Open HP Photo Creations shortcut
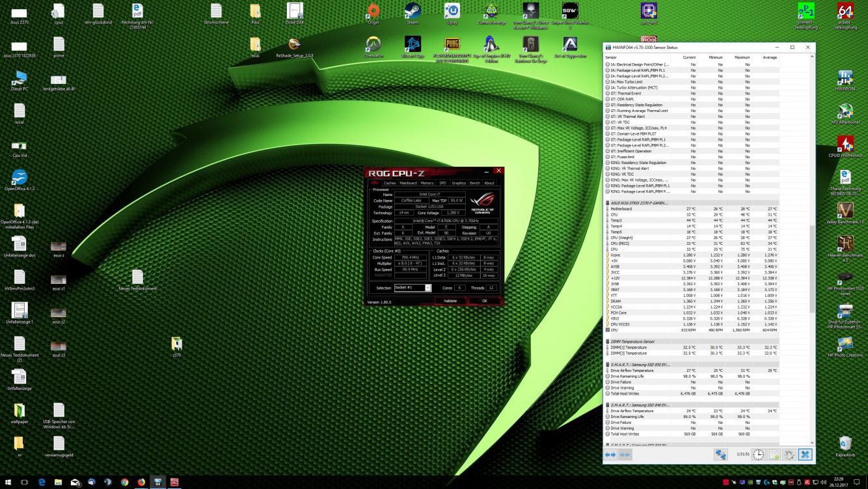This screenshot has width=868, height=489. click(x=845, y=347)
